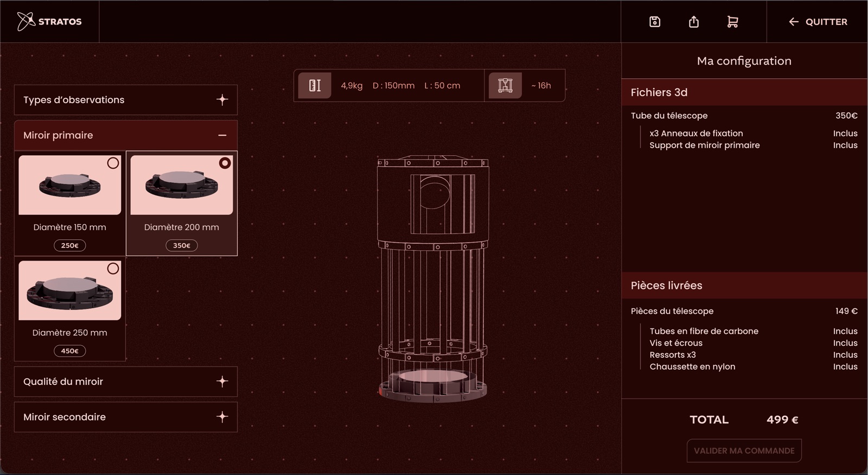Click the 4,9kg weight value
868x475 pixels.
pos(352,85)
